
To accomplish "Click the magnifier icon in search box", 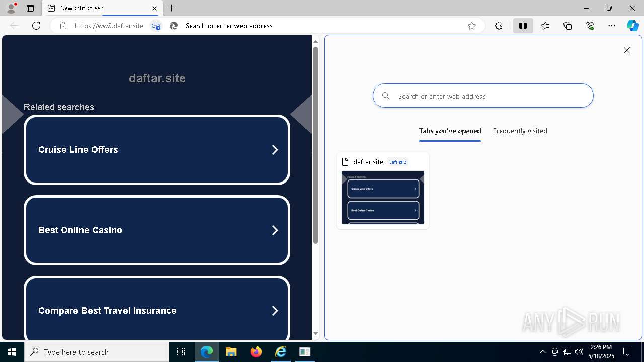I will (x=386, y=96).
